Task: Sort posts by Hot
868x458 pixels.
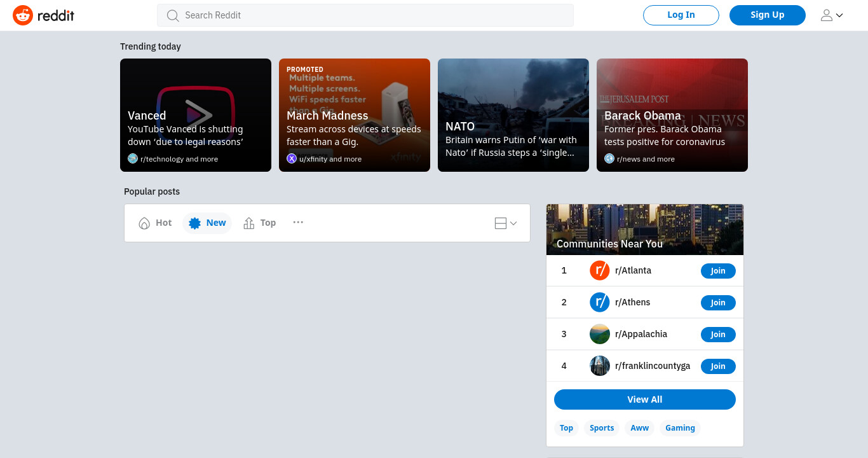Action: [x=156, y=223]
